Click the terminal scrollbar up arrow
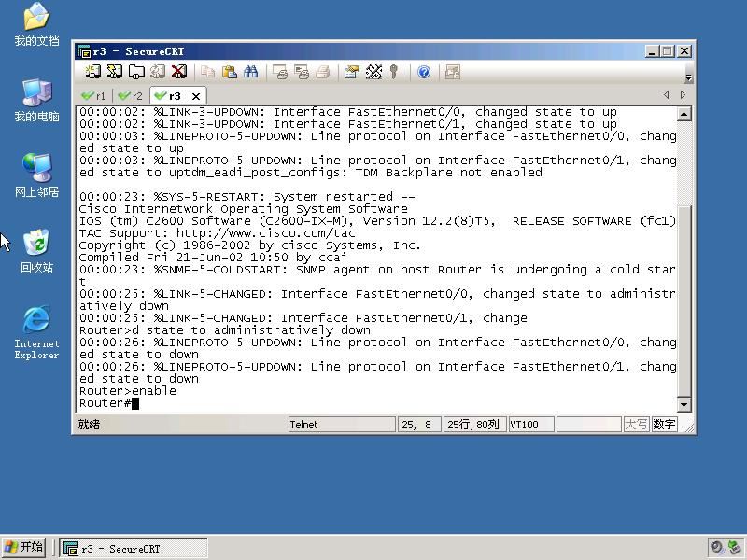Image resolution: width=747 pixels, height=560 pixels. [684, 114]
